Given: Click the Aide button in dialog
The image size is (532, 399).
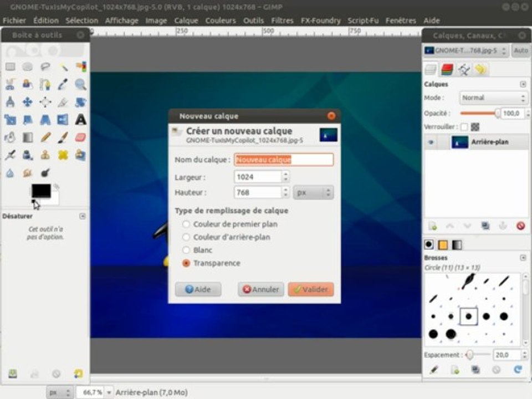Looking at the screenshot, I should pyautogui.click(x=198, y=289).
